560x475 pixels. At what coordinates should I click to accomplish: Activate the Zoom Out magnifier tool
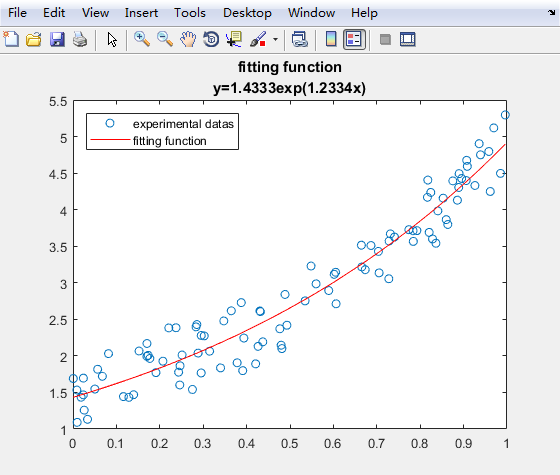(x=165, y=39)
